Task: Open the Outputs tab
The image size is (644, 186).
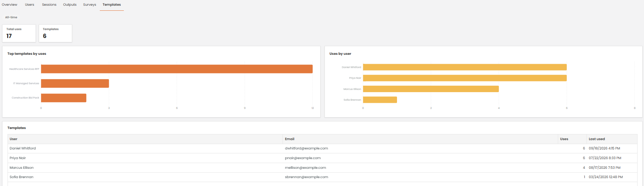Action: (70, 5)
